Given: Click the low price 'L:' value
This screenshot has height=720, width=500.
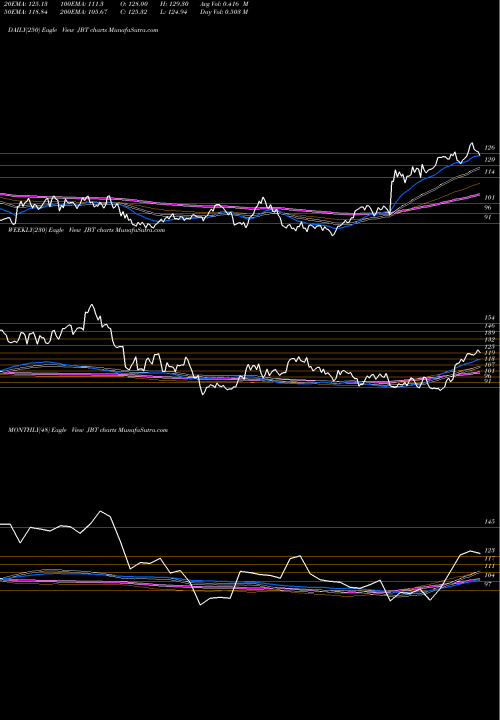Looking at the screenshot, I should point(174,12).
